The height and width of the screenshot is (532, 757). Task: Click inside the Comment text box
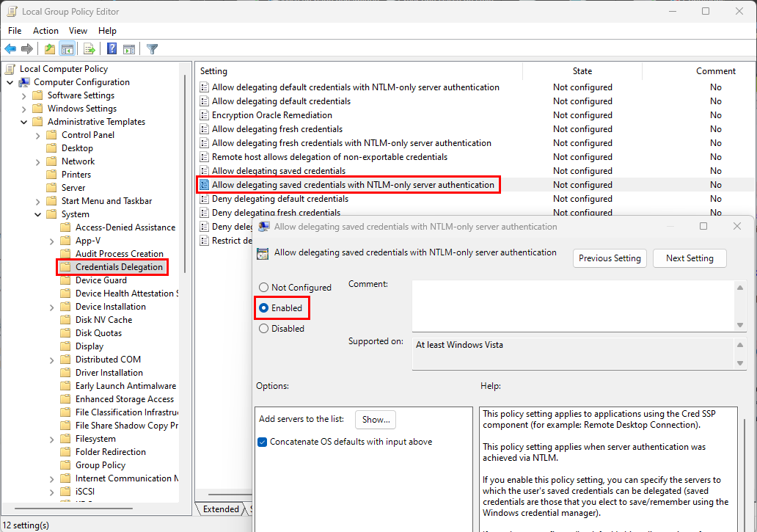click(574, 306)
